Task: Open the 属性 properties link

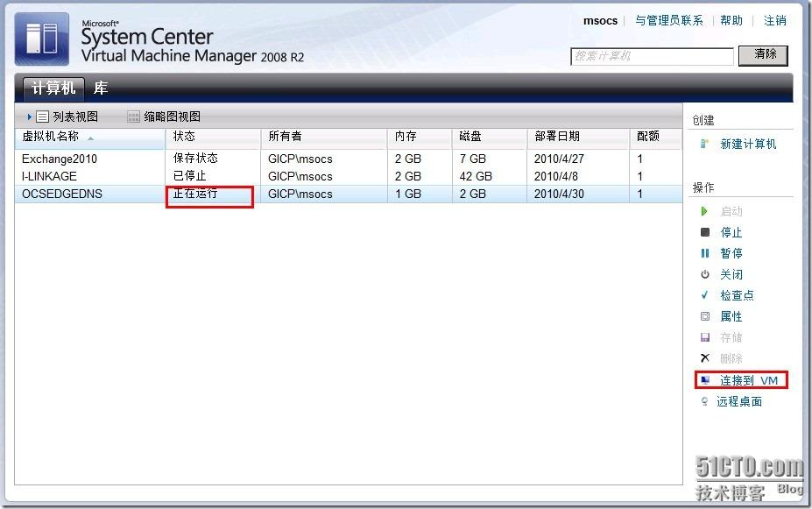Action: coord(731,316)
